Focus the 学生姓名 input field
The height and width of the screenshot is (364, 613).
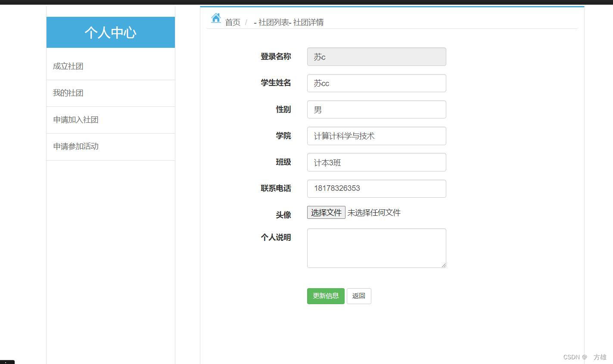(x=377, y=83)
